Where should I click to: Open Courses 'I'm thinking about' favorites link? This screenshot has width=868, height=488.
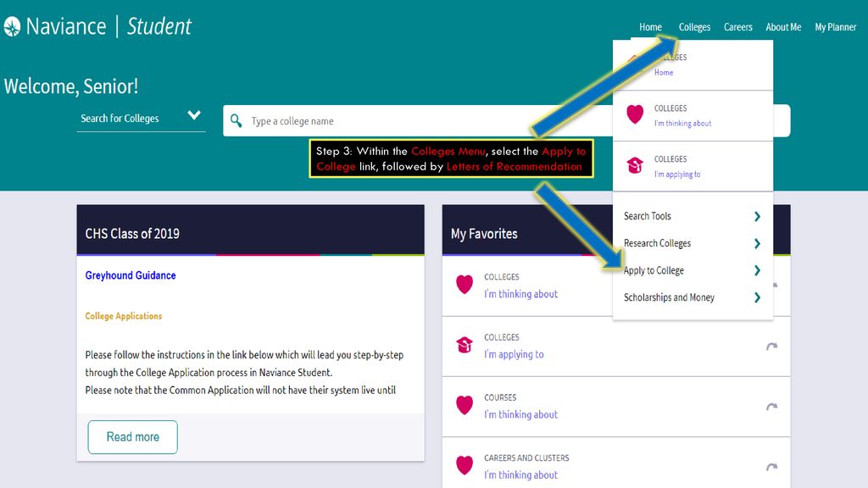pos(521,414)
